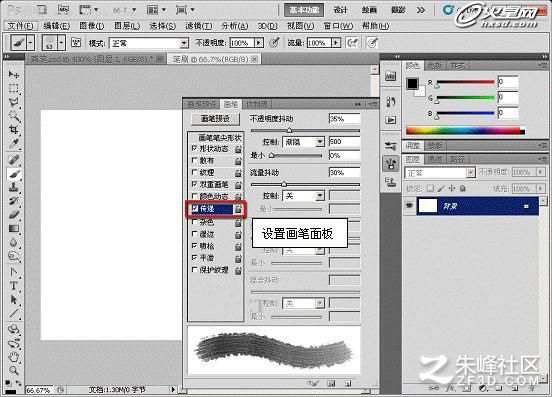The image size is (552, 397).
Task: Toggle the 颜色动态 checkbox
Action: pos(195,196)
